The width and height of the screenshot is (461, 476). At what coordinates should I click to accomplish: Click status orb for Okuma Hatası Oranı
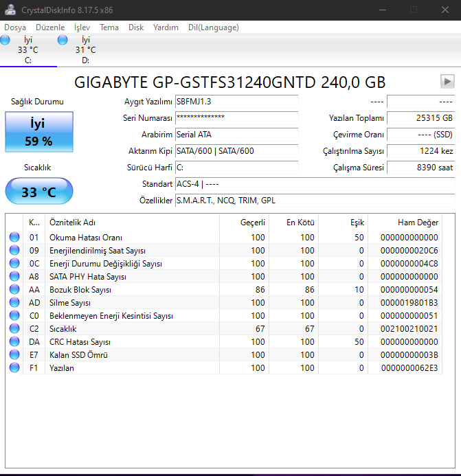pyautogui.click(x=14, y=237)
